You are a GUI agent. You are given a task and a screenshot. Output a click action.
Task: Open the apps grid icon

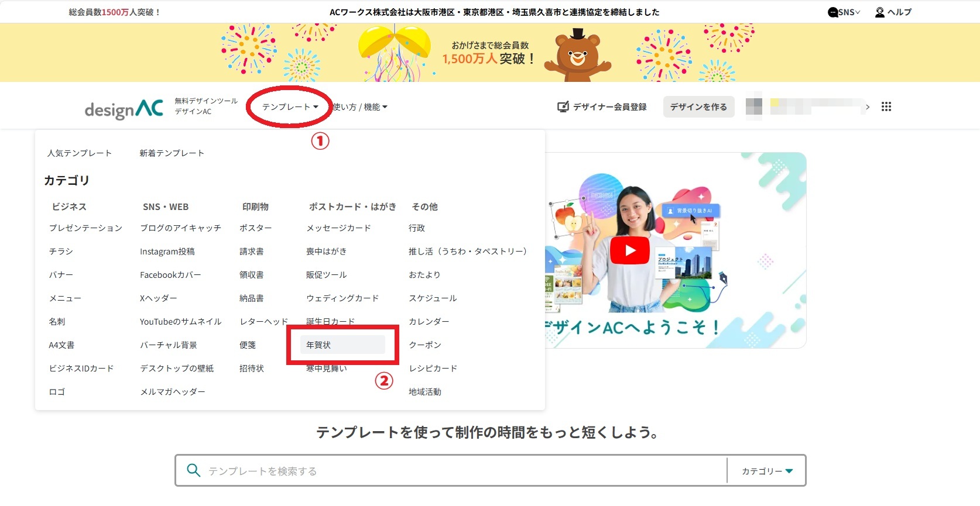(886, 106)
